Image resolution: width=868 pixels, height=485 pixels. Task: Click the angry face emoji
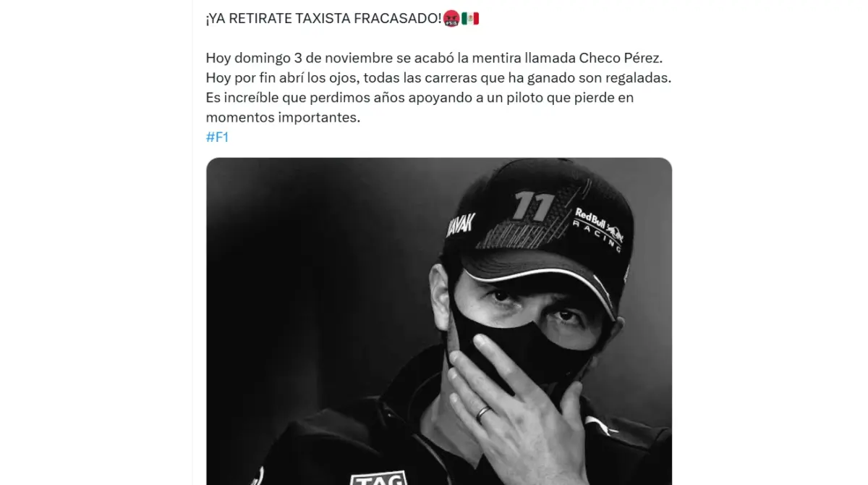[x=450, y=18]
